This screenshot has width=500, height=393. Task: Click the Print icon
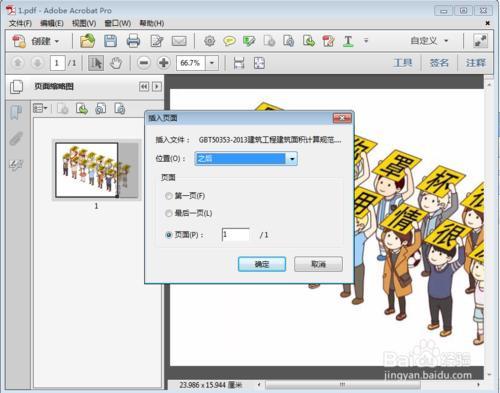(133, 41)
